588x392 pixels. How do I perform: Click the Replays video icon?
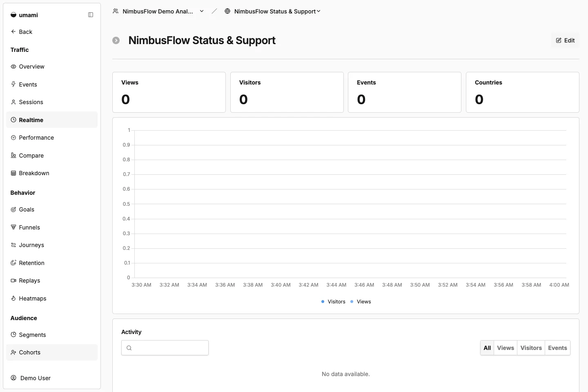click(13, 281)
